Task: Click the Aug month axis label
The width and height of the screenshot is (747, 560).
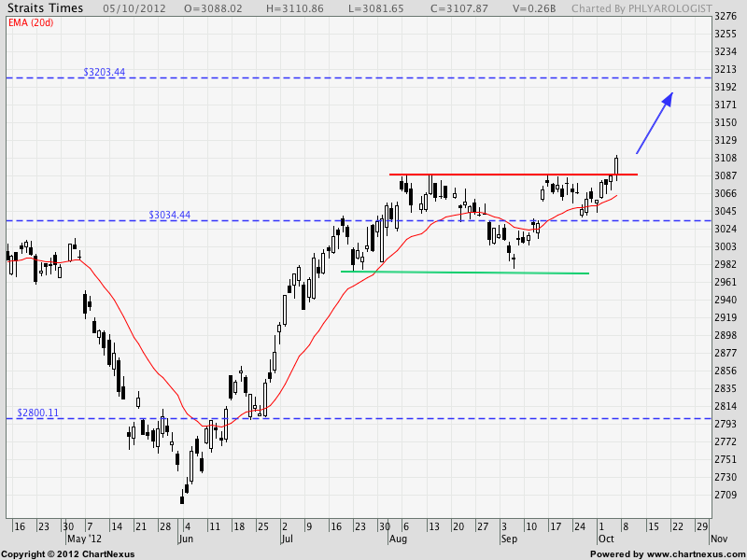Action: tap(398, 539)
